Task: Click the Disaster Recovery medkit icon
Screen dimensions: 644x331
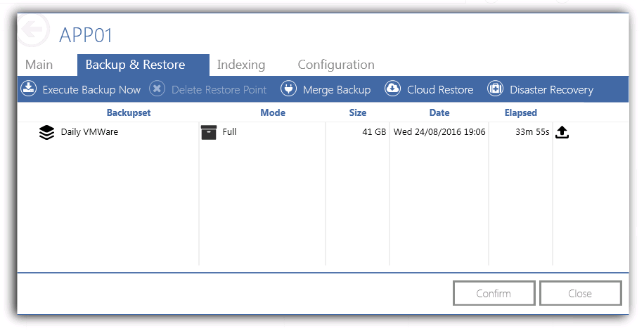Action: (496, 89)
